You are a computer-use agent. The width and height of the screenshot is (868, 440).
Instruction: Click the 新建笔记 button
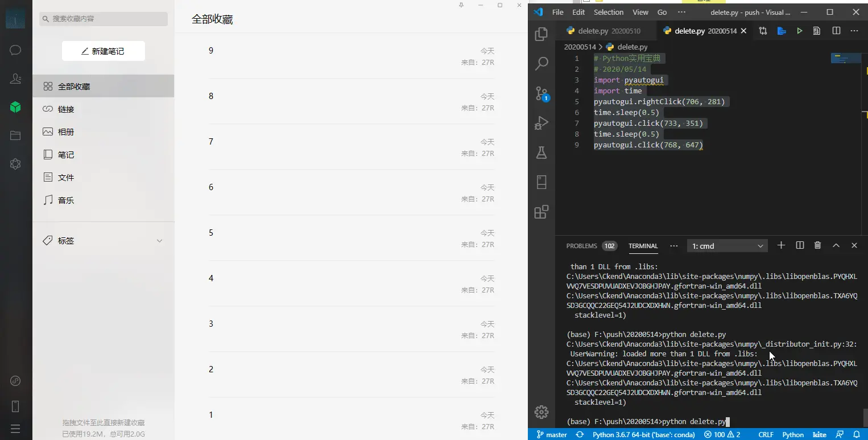tap(104, 51)
